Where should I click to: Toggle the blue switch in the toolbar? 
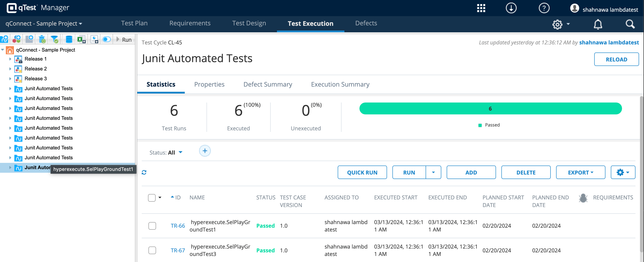107,39
